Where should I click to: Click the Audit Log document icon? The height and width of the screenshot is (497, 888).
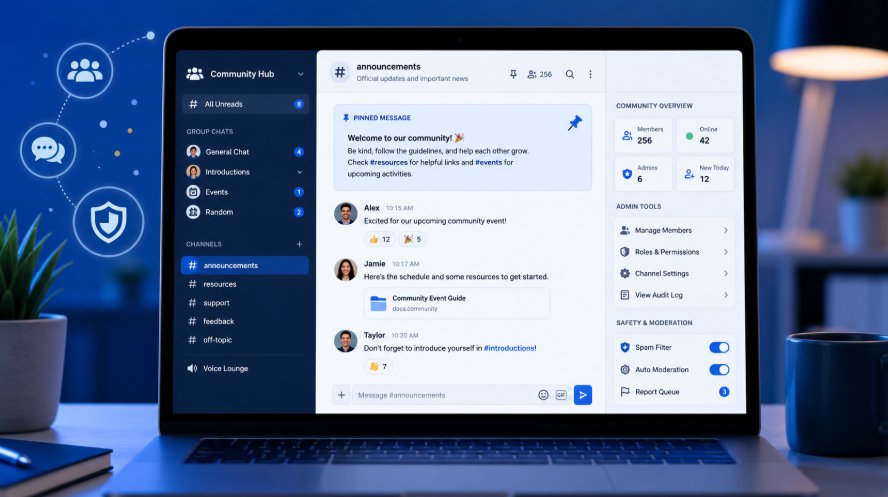click(x=625, y=295)
